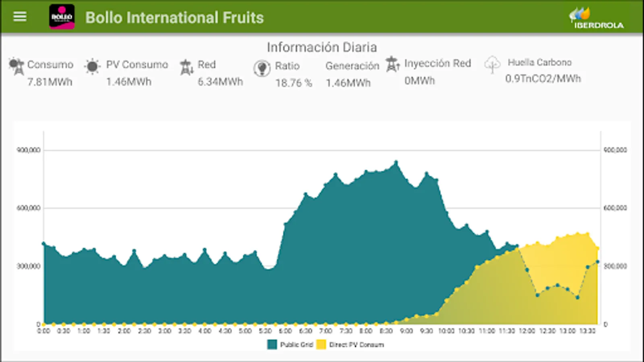Click the Consumo power tower icon
The width and height of the screenshot is (644, 362).
[17, 66]
